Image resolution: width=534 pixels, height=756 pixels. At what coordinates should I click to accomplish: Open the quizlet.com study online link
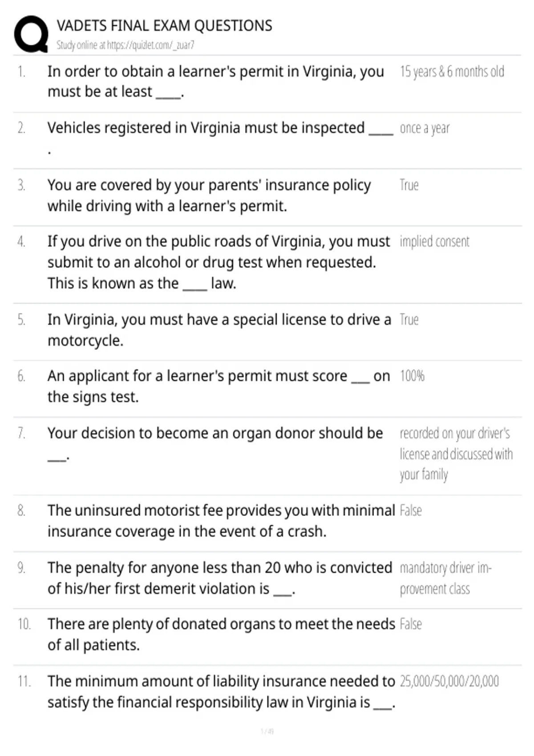pyautogui.click(x=125, y=45)
